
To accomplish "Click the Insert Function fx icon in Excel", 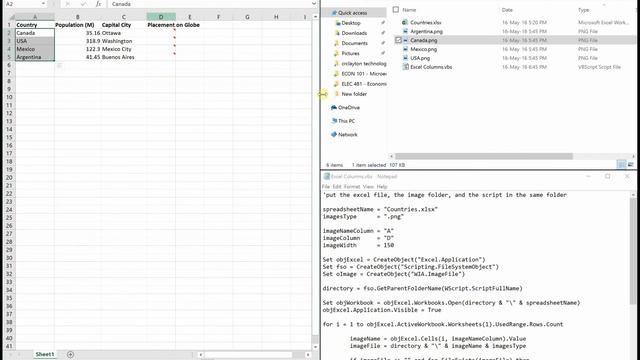I will tap(98, 4).
